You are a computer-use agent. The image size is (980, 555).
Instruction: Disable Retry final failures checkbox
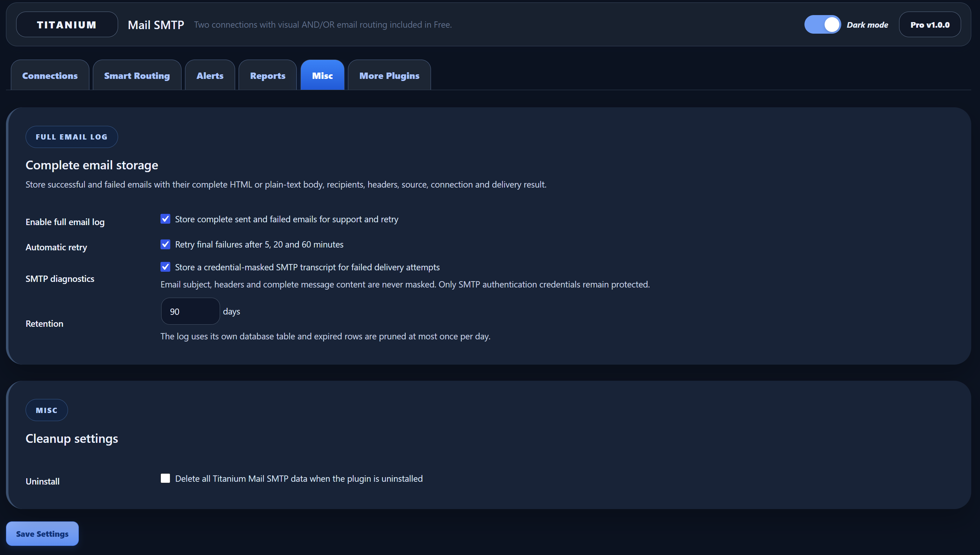(x=165, y=244)
